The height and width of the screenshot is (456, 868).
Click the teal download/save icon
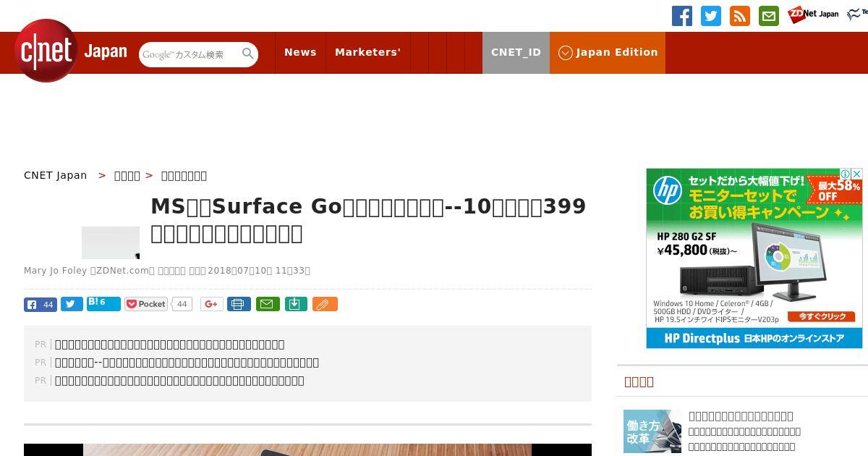(x=296, y=304)
